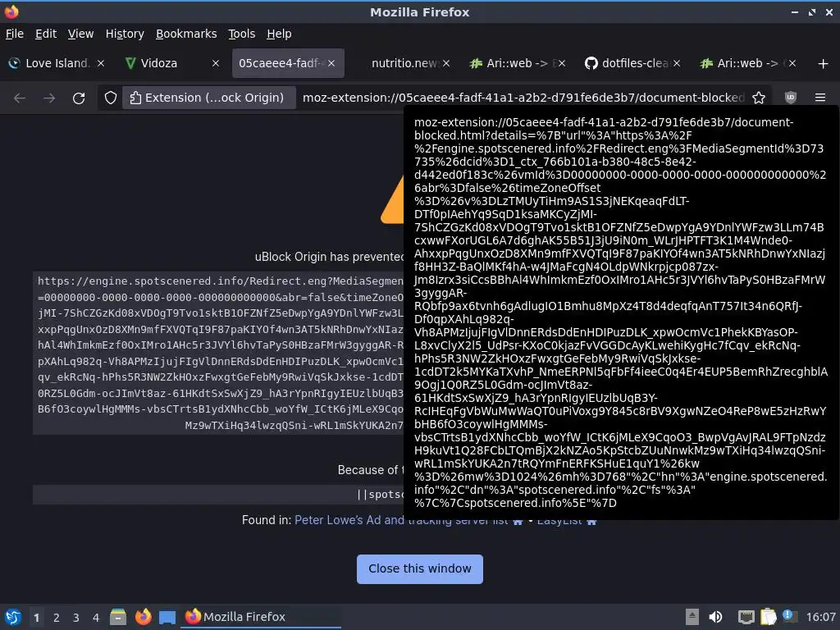Switch to workspace 4
This screenshot has width=840, height=630.
click(x=96, y=618)
